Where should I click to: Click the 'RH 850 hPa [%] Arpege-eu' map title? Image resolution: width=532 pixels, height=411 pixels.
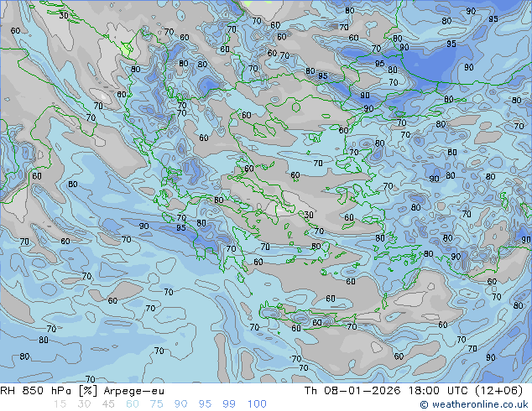pyautogui.click(x=82, y=391)
